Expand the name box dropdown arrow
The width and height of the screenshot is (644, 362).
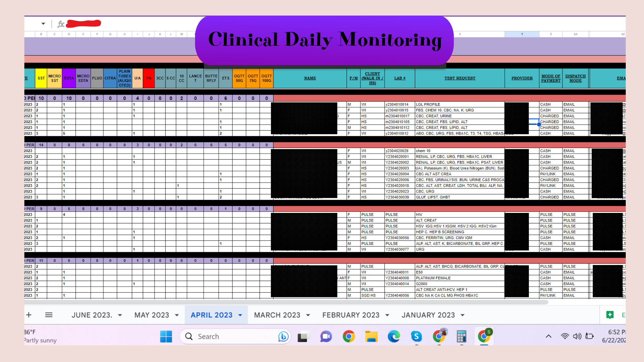(x=43, y=24)
